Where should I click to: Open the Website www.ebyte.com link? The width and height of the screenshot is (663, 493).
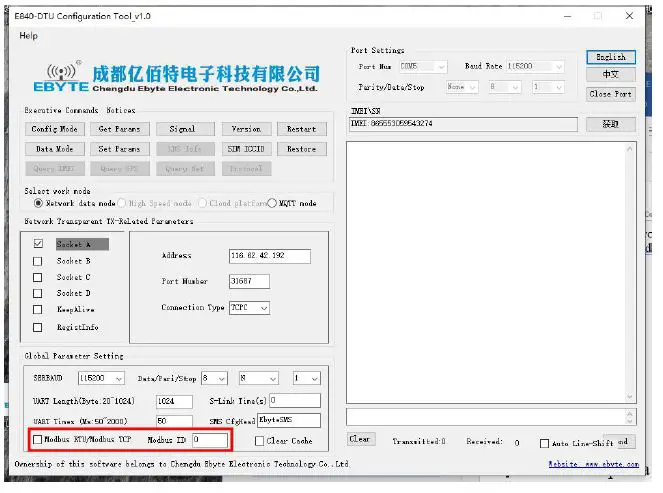[594, 464]
